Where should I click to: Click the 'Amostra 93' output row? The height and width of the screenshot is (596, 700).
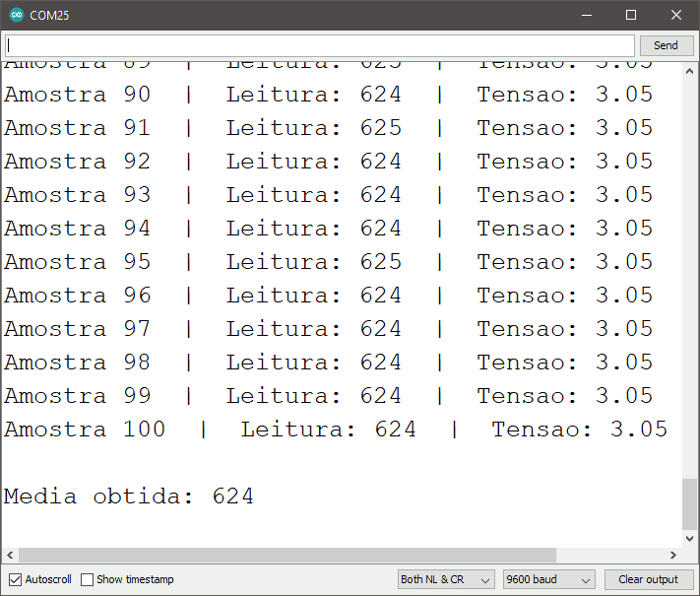tap(328, 194)
